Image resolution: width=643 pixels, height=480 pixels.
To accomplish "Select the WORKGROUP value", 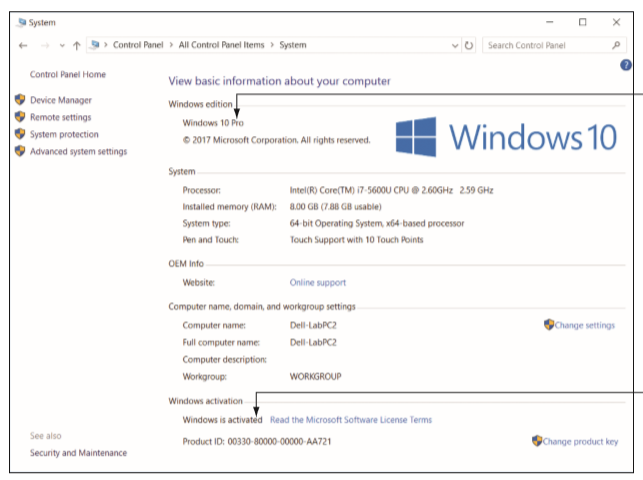I will pos(315,377).
